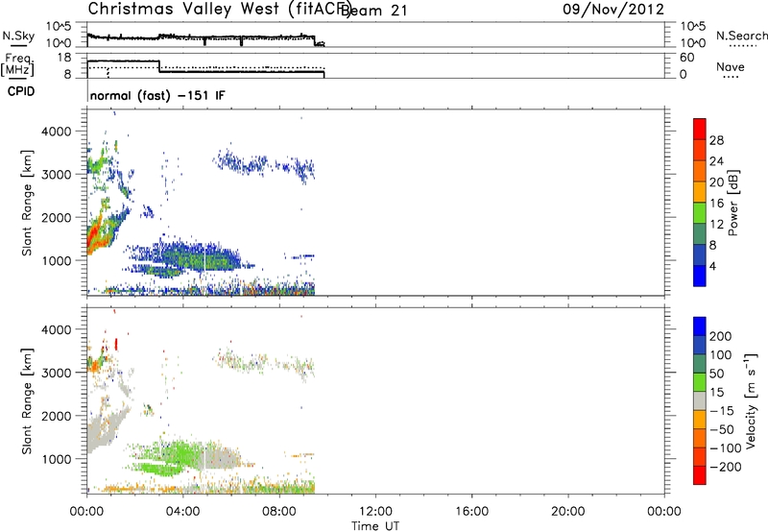Click the 3000 tick label in velocity panel
768x532 pixels.
[x=57, y=373]
